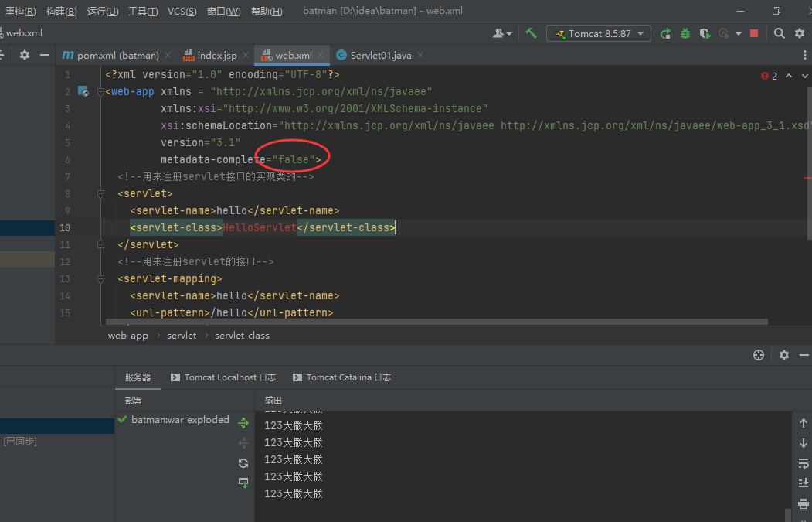Image resolution: width=812 pixels, height=522 pixels.
Task: Open the Tomcat Catalina log tab
Action: [x=341, y=377]
